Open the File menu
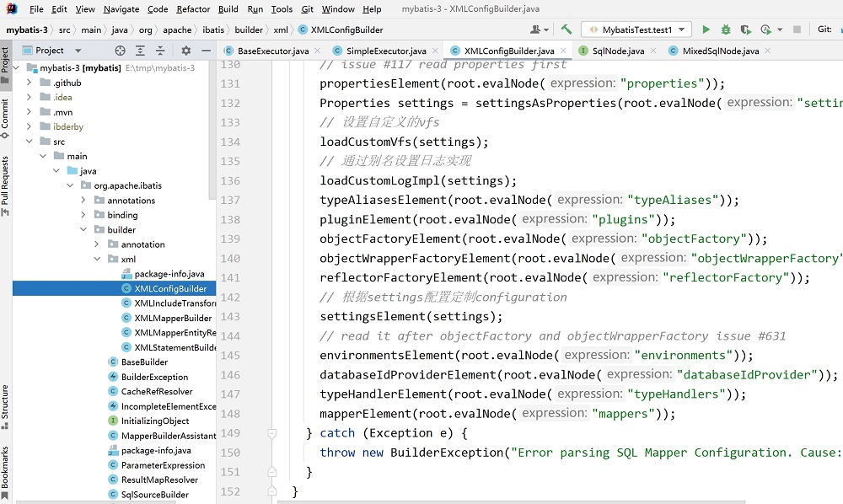 click(x=36, y=9)
